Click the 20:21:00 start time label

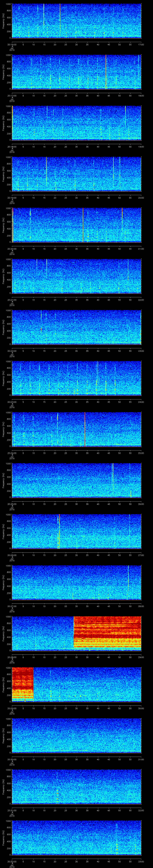[12, 300]
